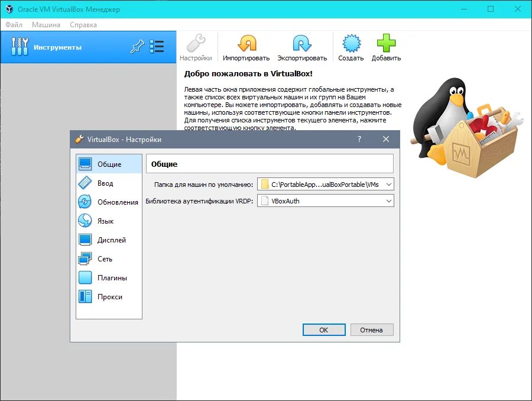Click the wrench icon in settings dialog title
The image size is (532, 401).
[79, 139]
